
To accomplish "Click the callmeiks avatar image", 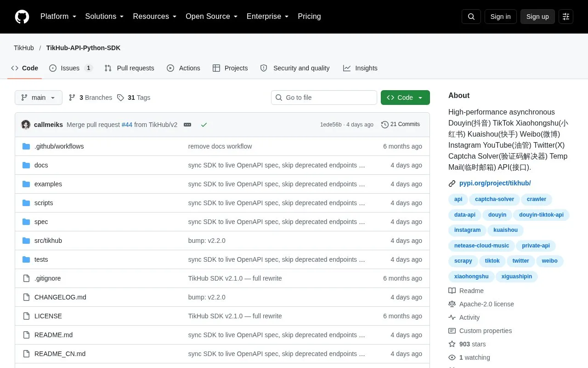I will click(26, 125).
